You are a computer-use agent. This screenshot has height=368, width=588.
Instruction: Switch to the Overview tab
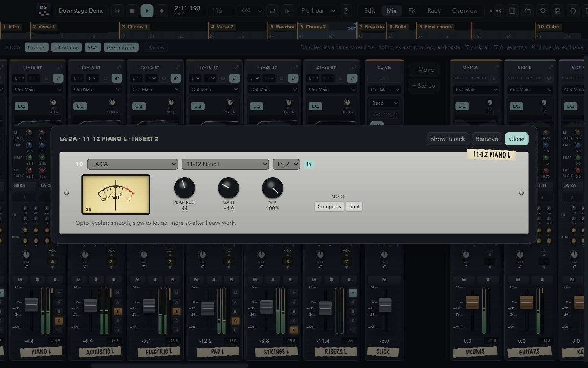point(465,11)
